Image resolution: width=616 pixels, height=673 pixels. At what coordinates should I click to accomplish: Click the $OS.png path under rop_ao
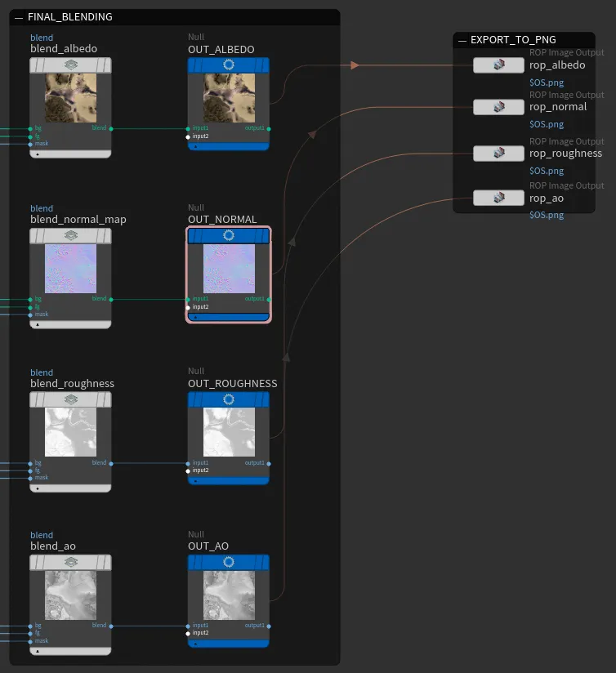click(x=547, y=215)
